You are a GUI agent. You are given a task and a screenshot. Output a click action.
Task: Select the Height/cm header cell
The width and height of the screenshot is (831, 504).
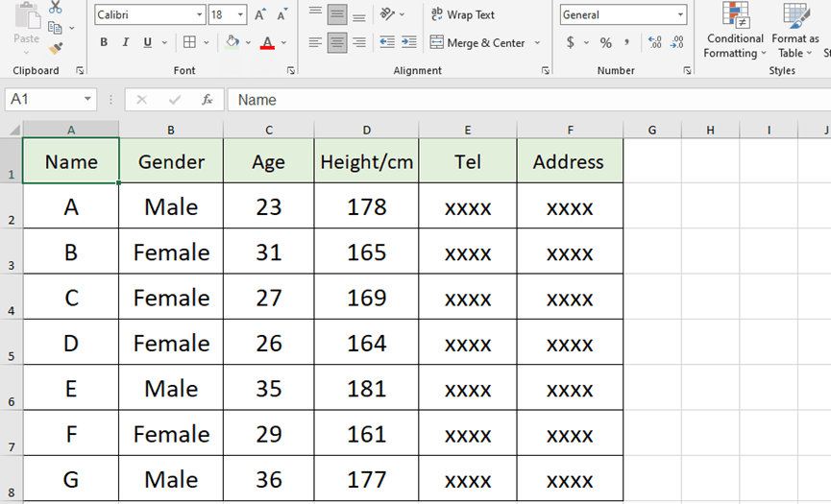pos(367,161)
